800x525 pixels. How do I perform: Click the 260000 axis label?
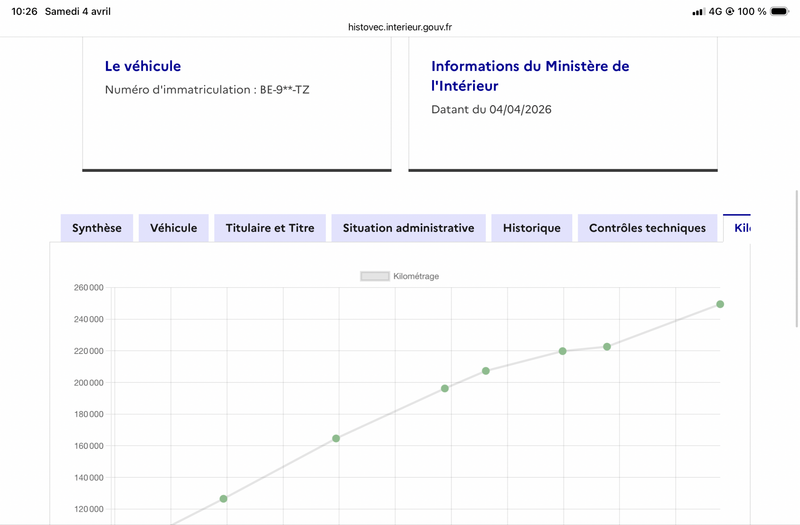pyautogui.click(x=89, y=288)
